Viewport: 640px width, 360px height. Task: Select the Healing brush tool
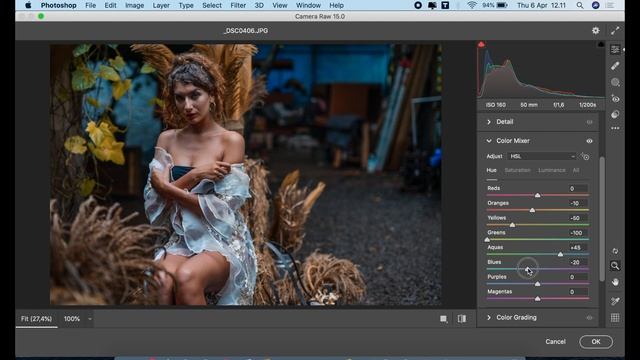point(615,66)
